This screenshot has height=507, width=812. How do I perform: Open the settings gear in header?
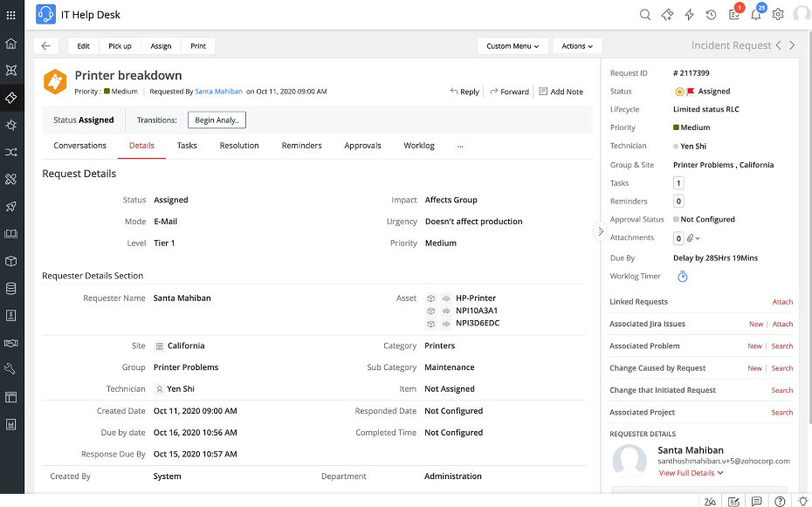pyautogui.click(x=778, y=15)
